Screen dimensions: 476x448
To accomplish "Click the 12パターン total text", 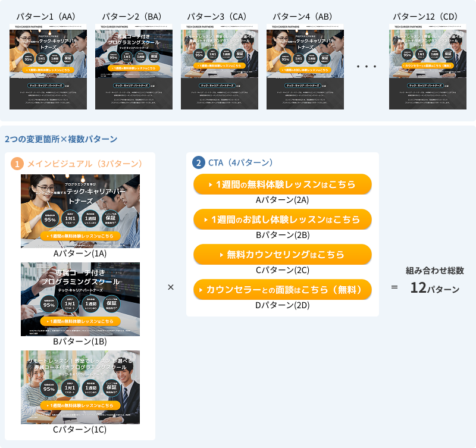I will click(x=435, y=288).
